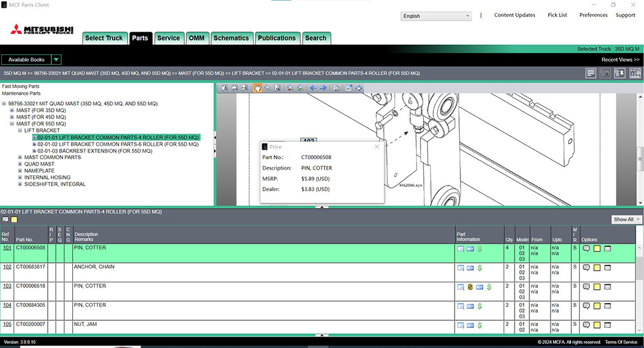Click the NAMEPLATE tree entry

(x=39, y=171)
